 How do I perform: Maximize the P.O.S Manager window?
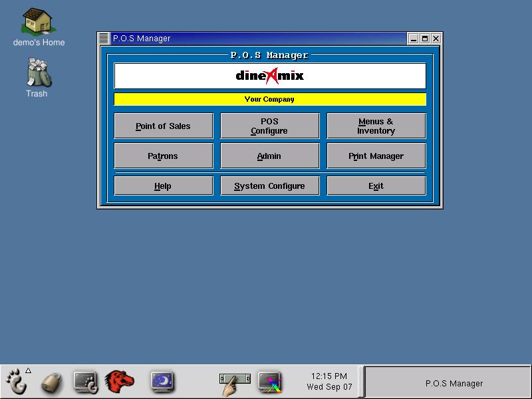point(424,39)
